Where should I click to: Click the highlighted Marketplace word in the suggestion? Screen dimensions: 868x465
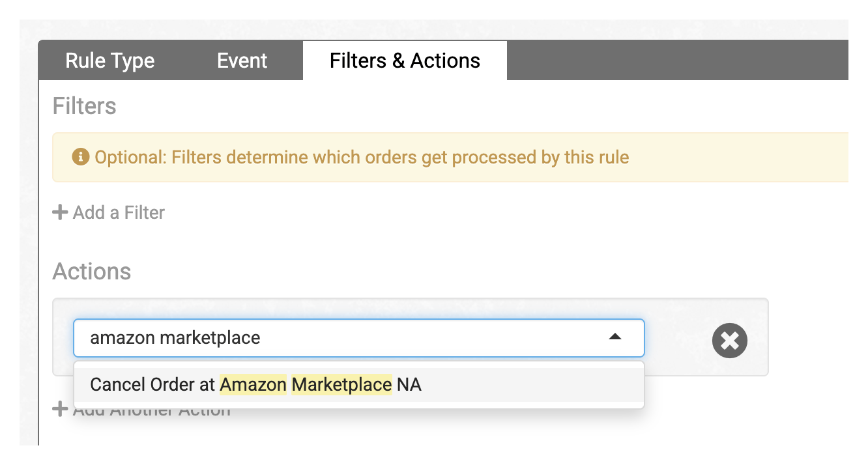click(342, 385)
